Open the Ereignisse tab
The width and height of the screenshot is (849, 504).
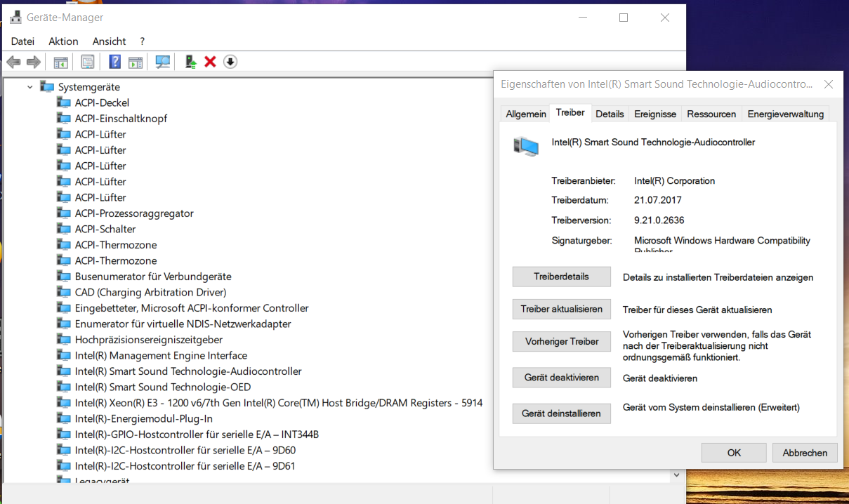655,114
